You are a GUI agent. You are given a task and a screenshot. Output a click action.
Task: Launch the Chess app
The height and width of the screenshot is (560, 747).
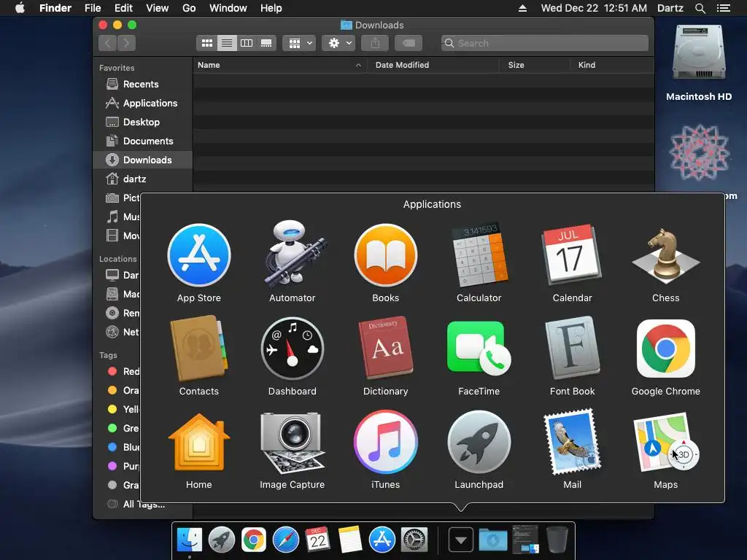665,255
